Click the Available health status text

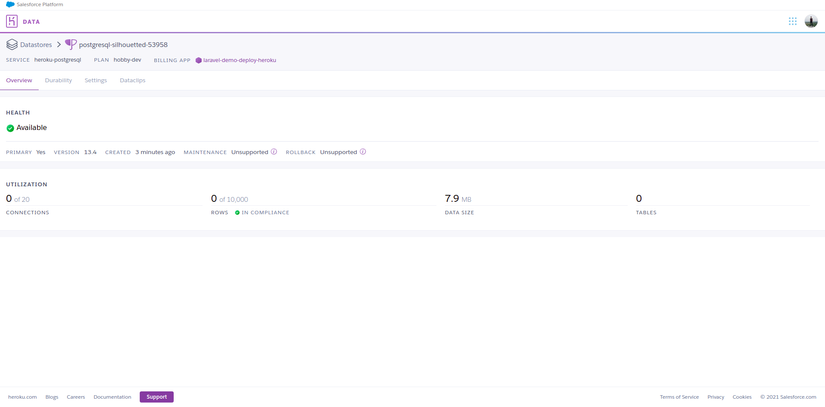coord(32,128)
